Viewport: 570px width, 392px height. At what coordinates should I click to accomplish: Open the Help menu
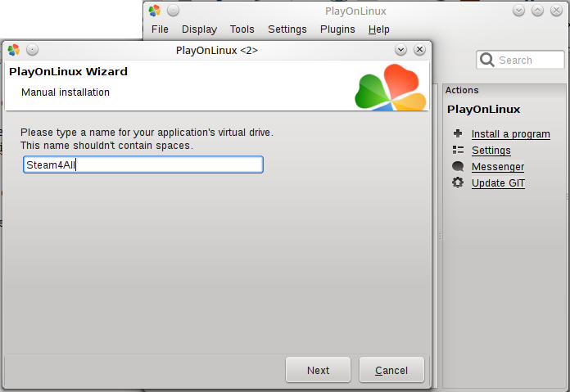point(379,29)
